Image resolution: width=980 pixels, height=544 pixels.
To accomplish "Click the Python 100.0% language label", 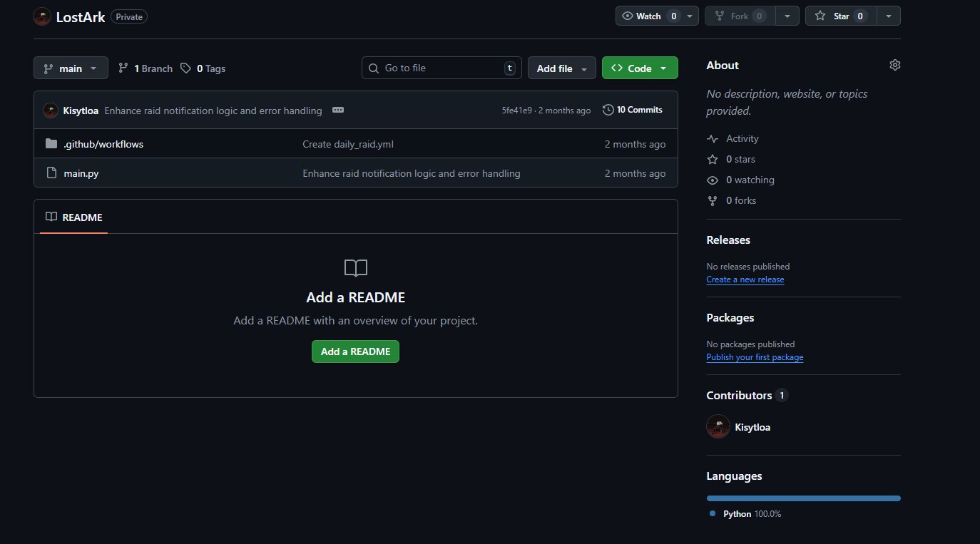I will pyautogui.click(x=752, y=514).
